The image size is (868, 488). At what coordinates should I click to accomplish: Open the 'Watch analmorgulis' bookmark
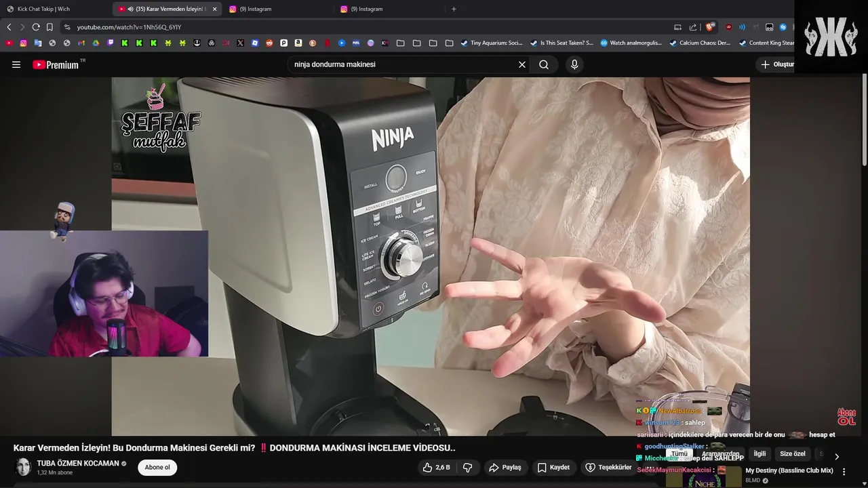pyautogui.click(x=631, y=43)
